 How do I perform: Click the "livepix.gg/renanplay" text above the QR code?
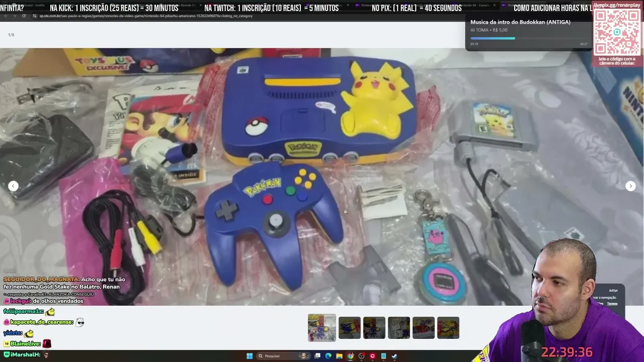[x=617, y=5]
